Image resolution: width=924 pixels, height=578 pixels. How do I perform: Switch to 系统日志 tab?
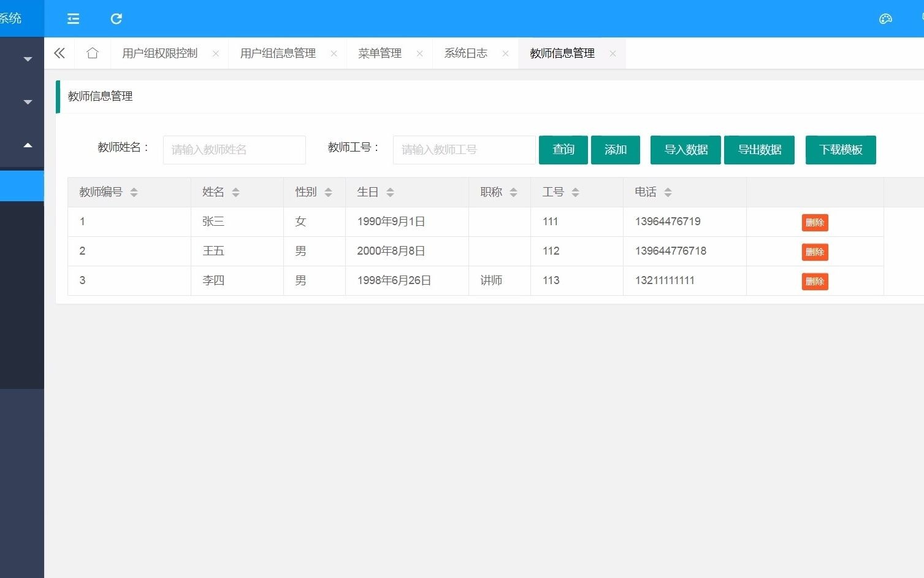coord(465,53)
